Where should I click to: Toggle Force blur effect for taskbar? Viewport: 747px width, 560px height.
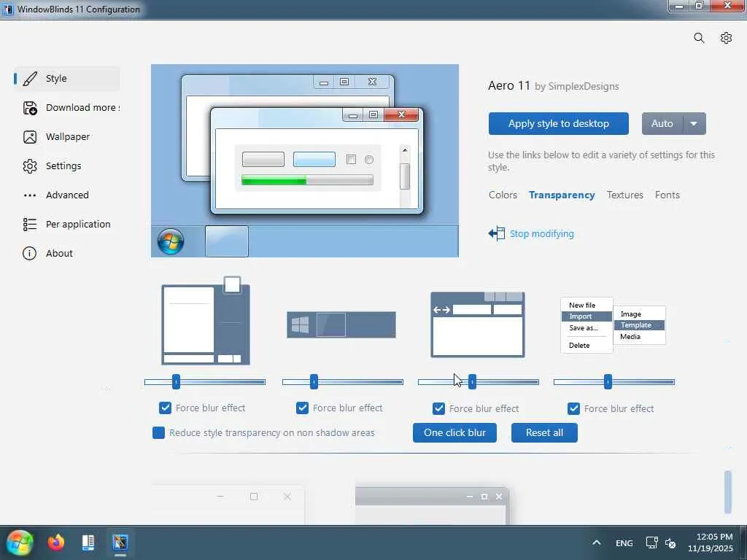(303, 408)
